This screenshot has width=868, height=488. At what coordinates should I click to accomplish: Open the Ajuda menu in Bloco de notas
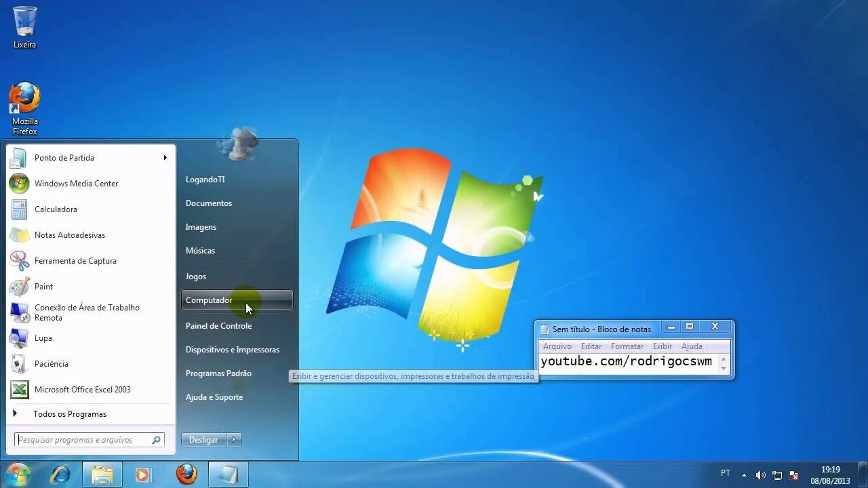point(692,346)
